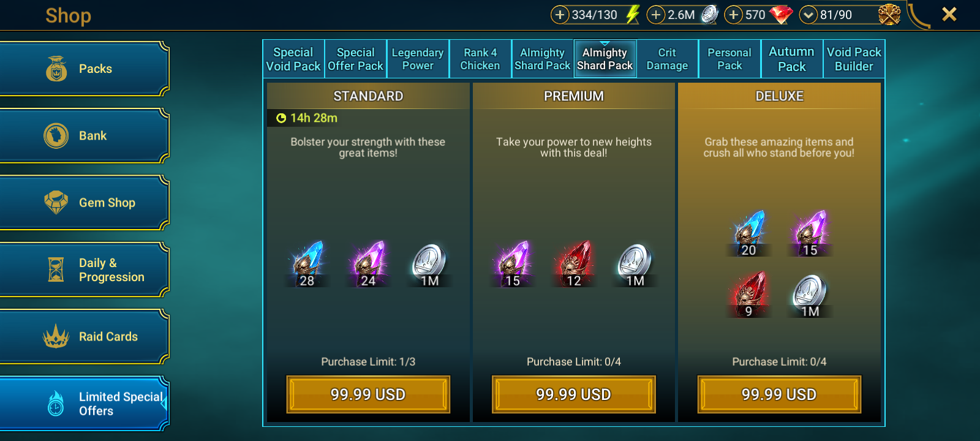Viewport: 980px width, 441px height.
Task: Buy Standard pack for 99.99 USD
Action: pyautogui.click(x=368, y=394)
